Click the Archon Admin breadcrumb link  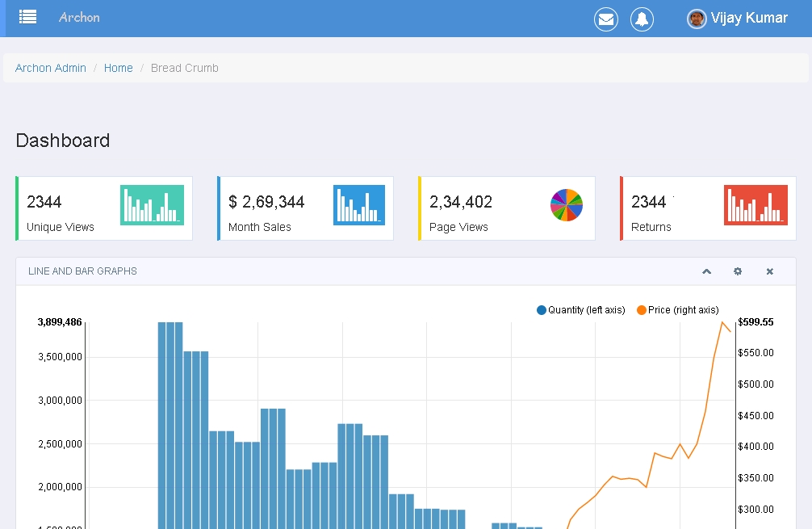51,68
